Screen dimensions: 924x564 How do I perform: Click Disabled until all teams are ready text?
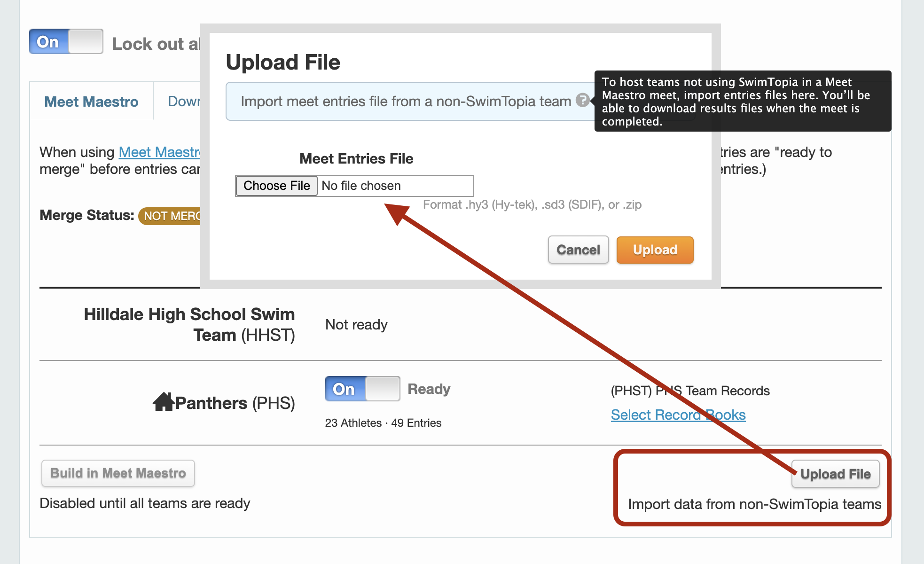click(145, 503)
